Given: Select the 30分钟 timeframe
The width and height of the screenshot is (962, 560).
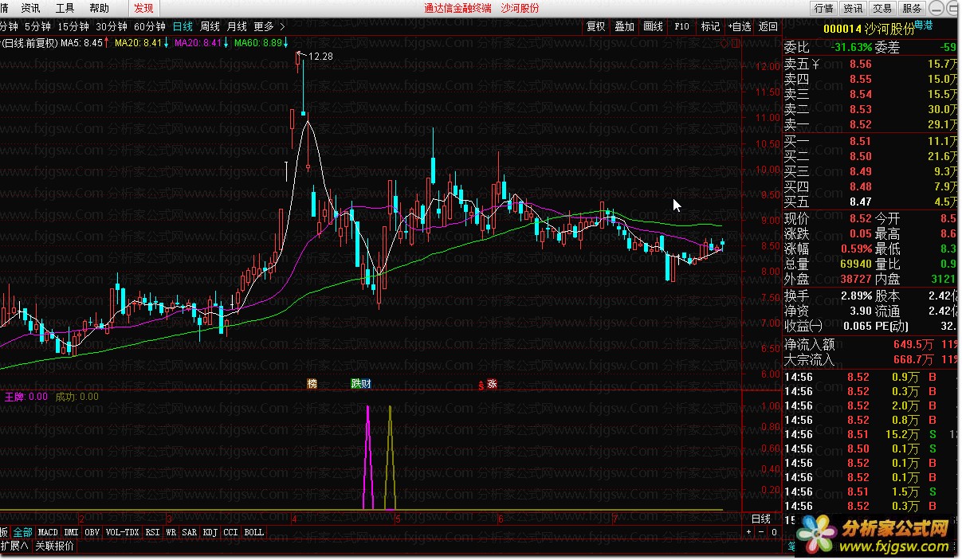Looking at the screenshot, I should (112, 26).
